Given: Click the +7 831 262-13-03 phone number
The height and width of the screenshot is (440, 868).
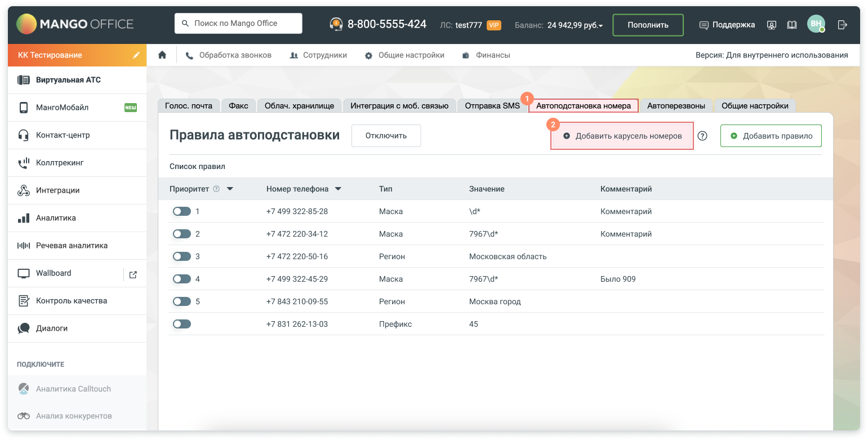Looking at the screenshot, I should tap(297, 324).
